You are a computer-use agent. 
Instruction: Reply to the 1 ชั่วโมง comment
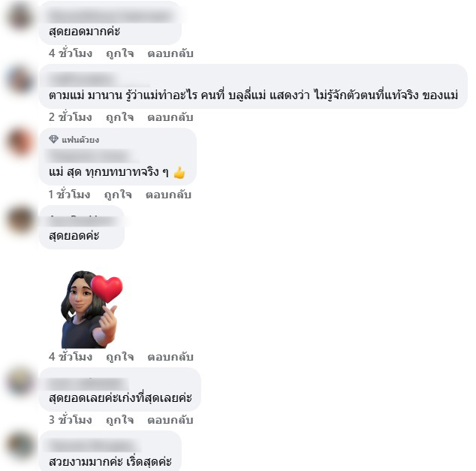tap(168, 195)
